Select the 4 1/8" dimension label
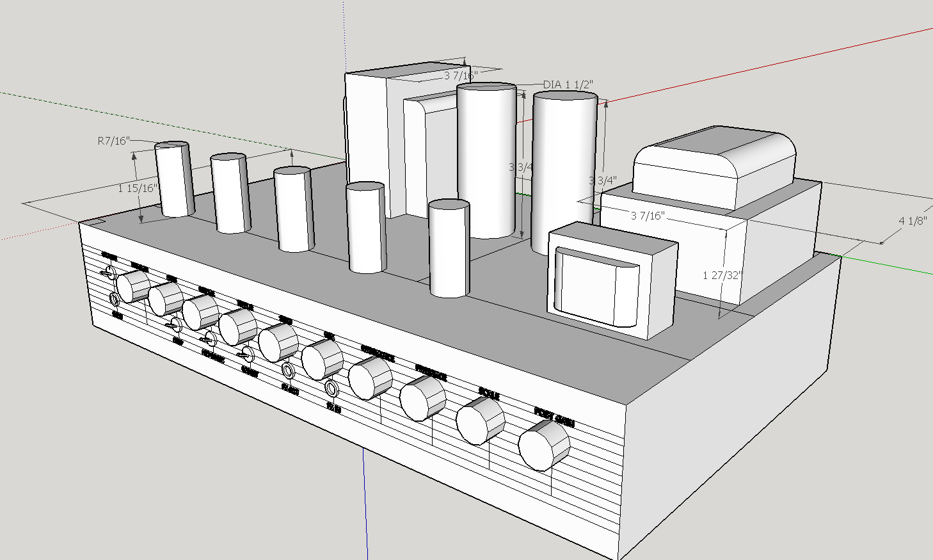The image size is (933, 560). (x=913, y=221)
